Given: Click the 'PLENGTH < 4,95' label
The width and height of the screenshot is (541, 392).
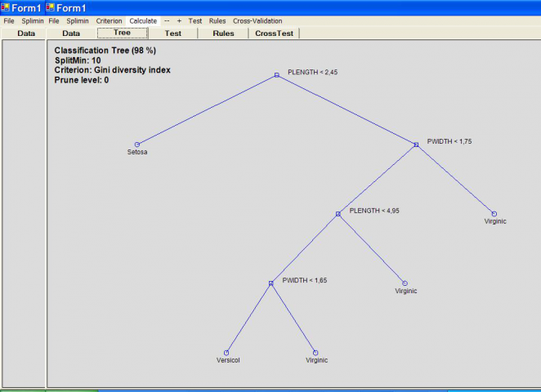Looking at the screenshot, I should click(374, 211).
